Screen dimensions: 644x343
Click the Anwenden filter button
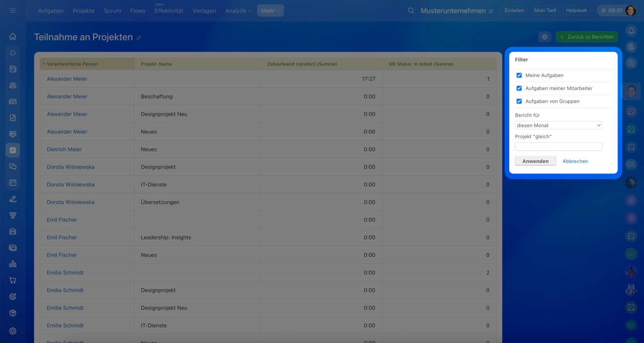(535, 161)
